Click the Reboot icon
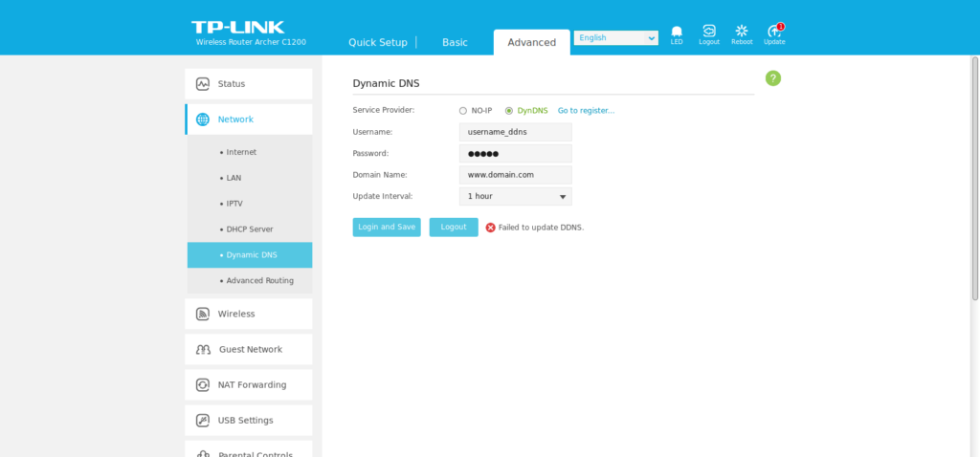Viewport: 980px width, 457px height. pos(742,32)
